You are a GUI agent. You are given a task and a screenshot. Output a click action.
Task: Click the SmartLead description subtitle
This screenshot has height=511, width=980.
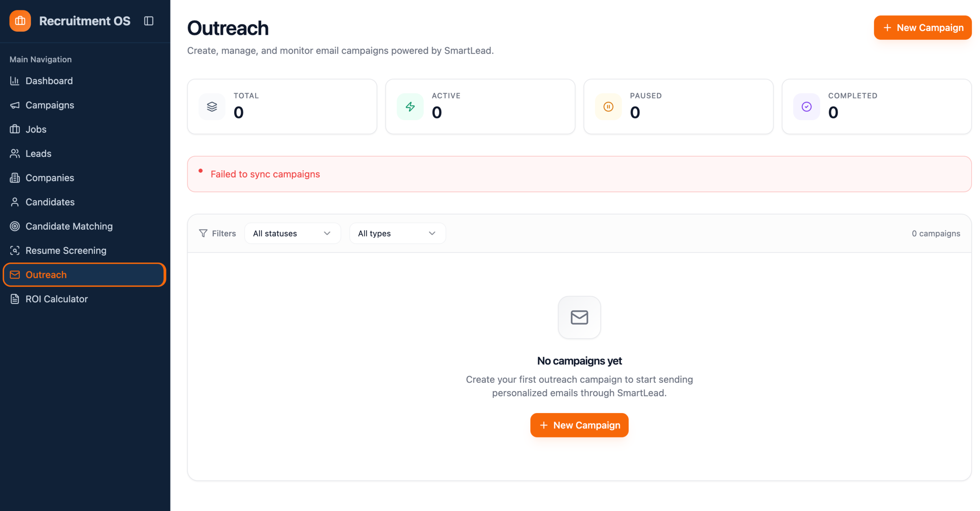[x=340, y=51]
